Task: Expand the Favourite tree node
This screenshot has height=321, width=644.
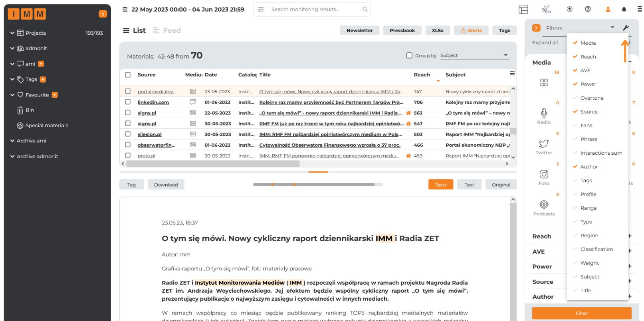Action: 12,95
